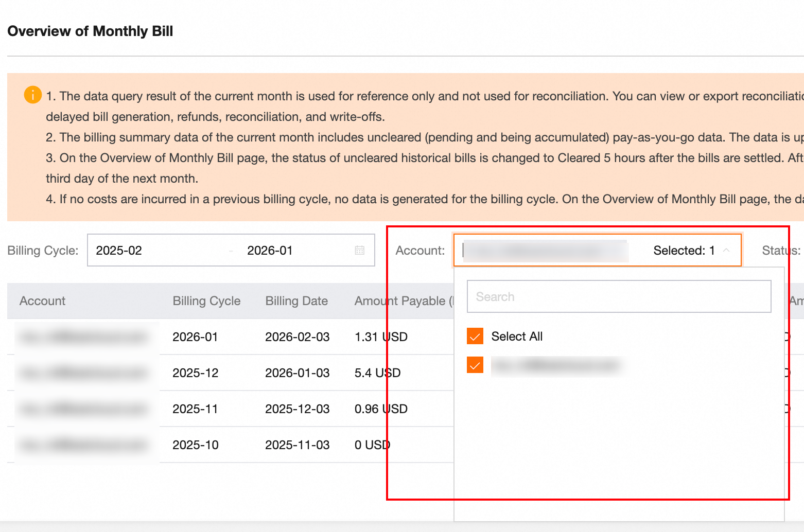Click the account Search field
The image size is (804, 532).
pos(619,296)
